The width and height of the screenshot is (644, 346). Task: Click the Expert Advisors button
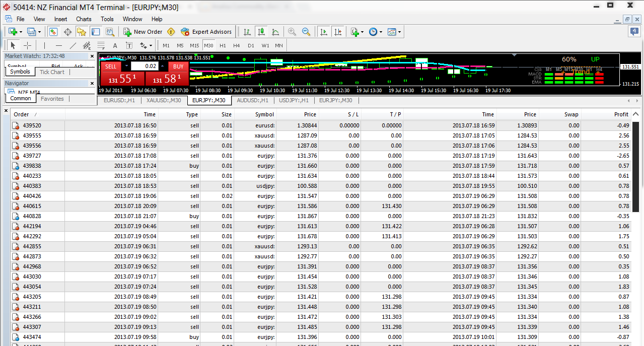pyautogui.click(x=206, y=32)
